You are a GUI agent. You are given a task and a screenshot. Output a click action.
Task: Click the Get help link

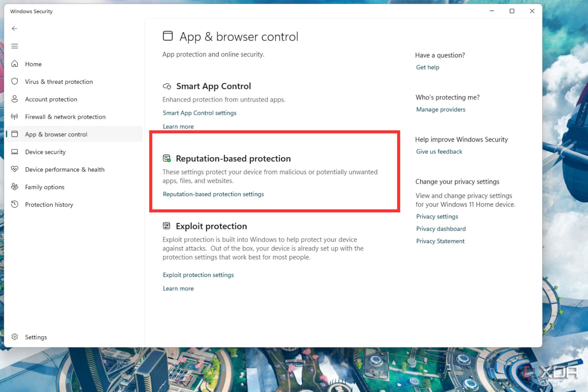coord(427,67)
